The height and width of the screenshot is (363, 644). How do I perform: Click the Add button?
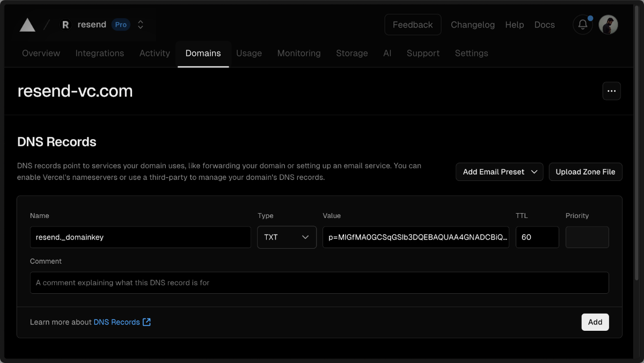pyautogui.click(x=595, y=322)
